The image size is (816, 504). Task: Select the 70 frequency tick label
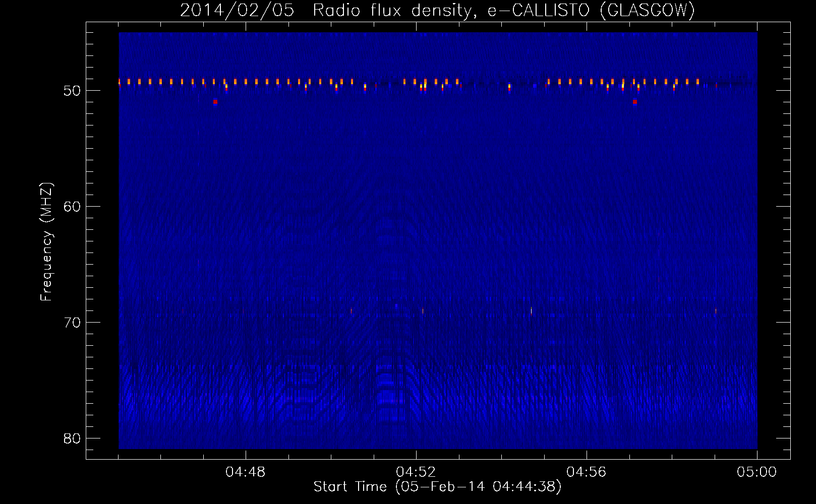72,323
